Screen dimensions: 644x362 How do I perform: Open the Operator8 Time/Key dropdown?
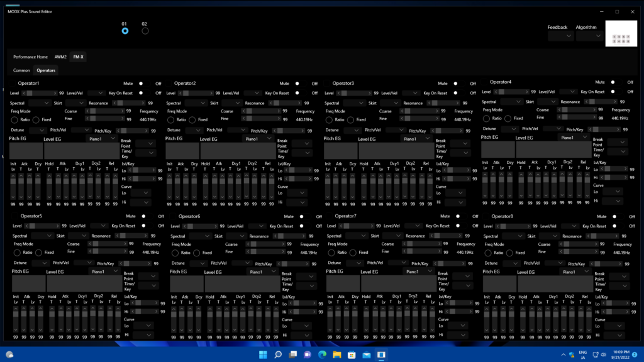coord(618,286)
